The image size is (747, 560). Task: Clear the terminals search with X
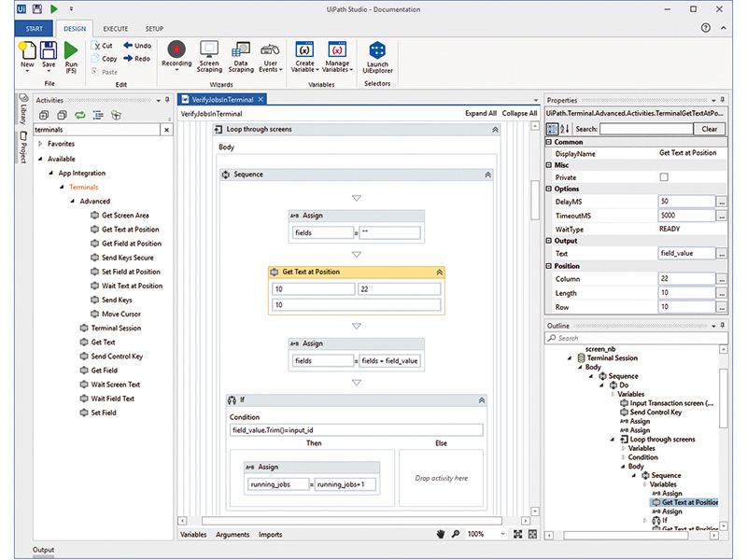(x=166, y=130)
